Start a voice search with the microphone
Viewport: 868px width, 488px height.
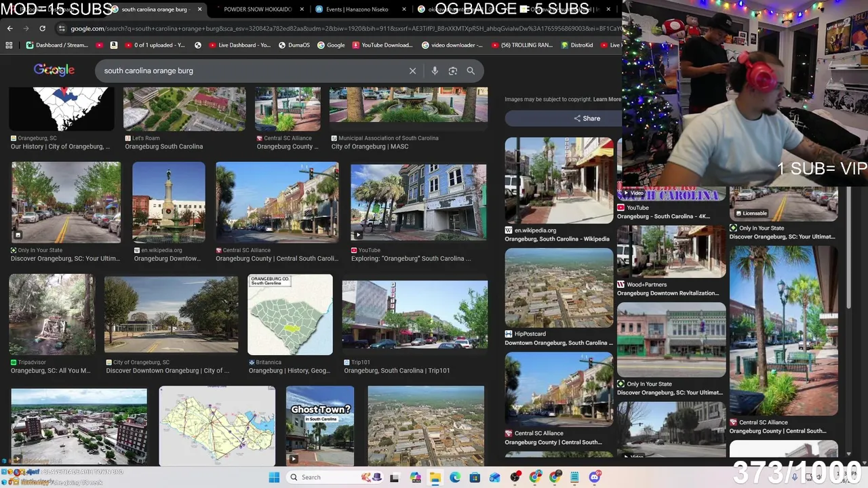click(x=435, y=70)
